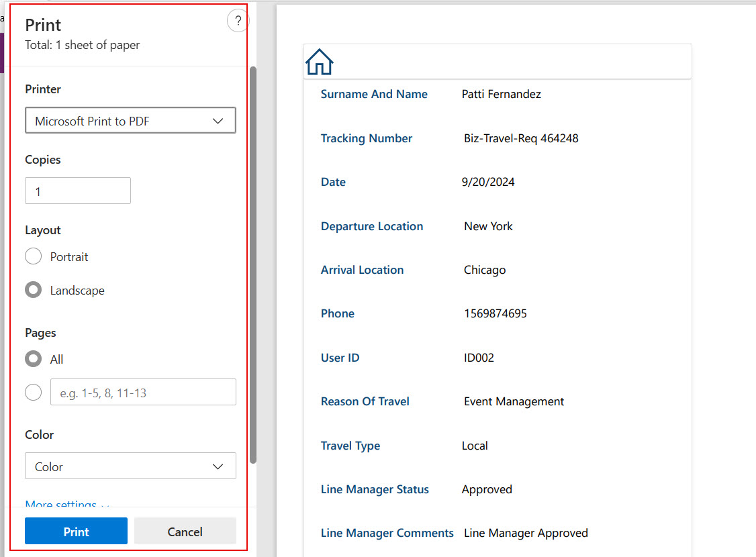Select the custom page range radio button
Screen dimensions: 756x557
34,392
